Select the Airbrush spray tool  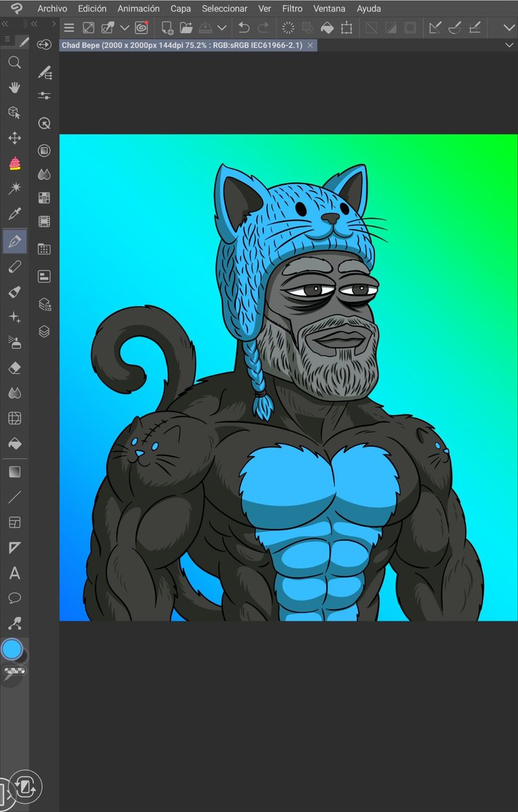point(14,342)
